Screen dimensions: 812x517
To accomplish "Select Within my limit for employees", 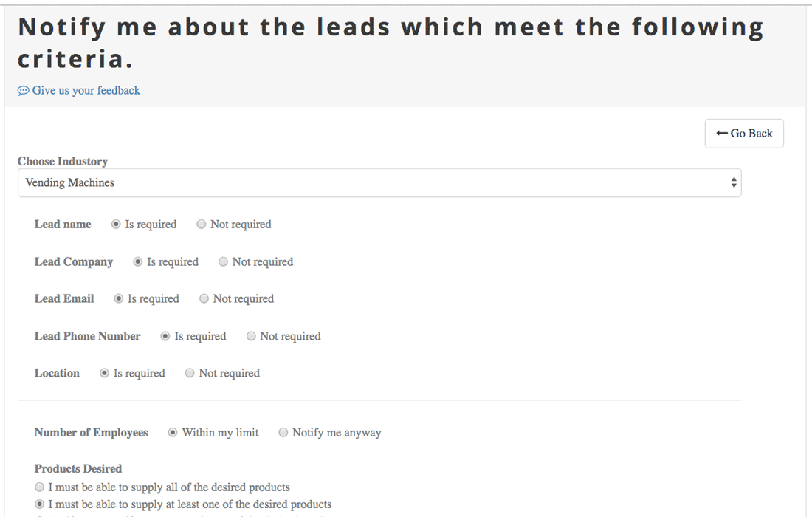I will coord(173,432).
